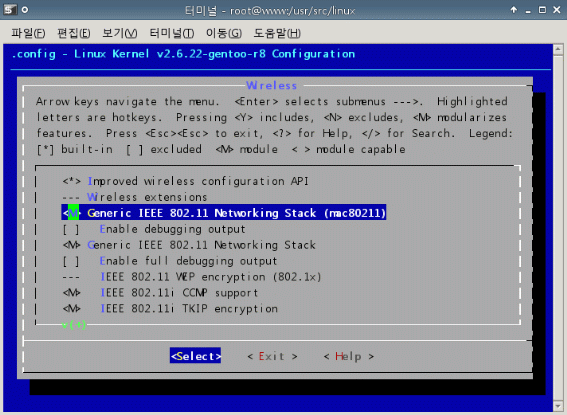Toggle IEEE 802.11i CCMP support module
Viewport: 567px width, 415px height.
(x=72, y=293)
